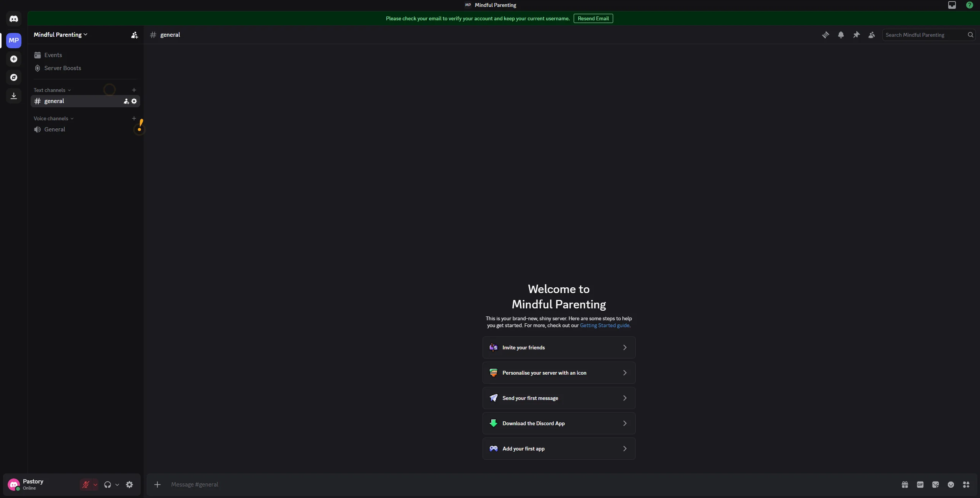The image size is (980, 498).
Task: Click the Search Mindful Parenting field
Action: [927, 34]
